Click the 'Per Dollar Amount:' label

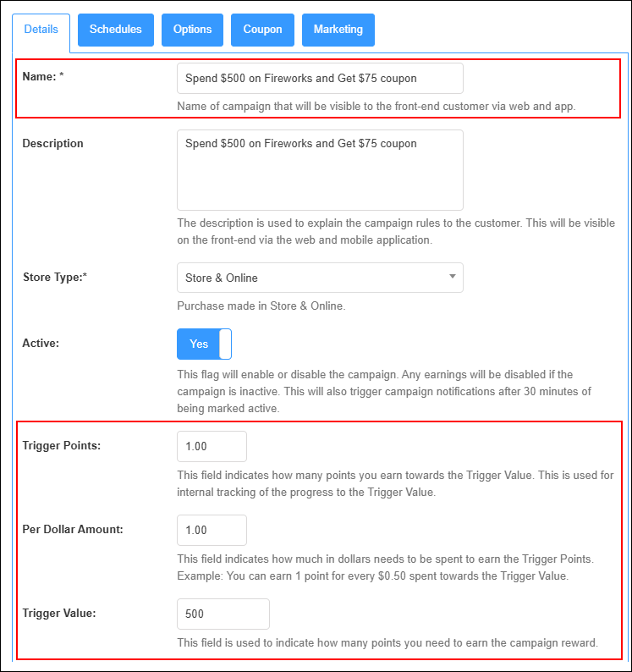pyautogui.click(x=73, y=529)
